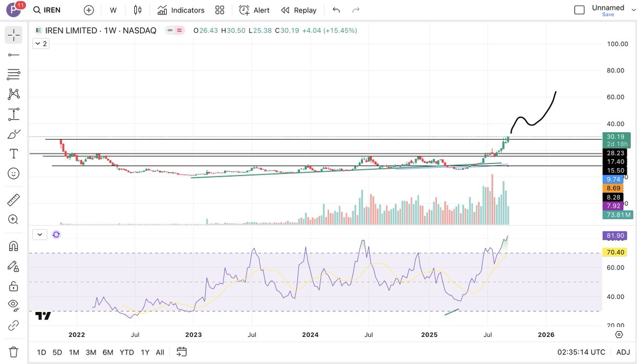Screen dimensions: 637x364
Task: Click the 28.23 horizontal line label
Action: [x=616, y=153]
